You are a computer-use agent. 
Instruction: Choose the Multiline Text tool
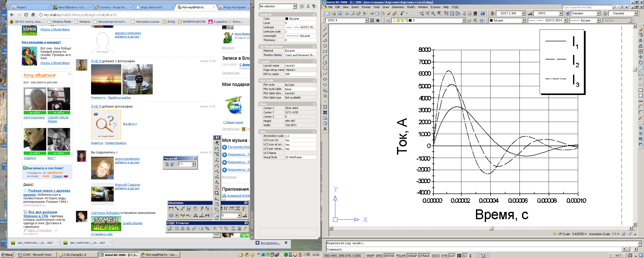[x=325, y=129]
